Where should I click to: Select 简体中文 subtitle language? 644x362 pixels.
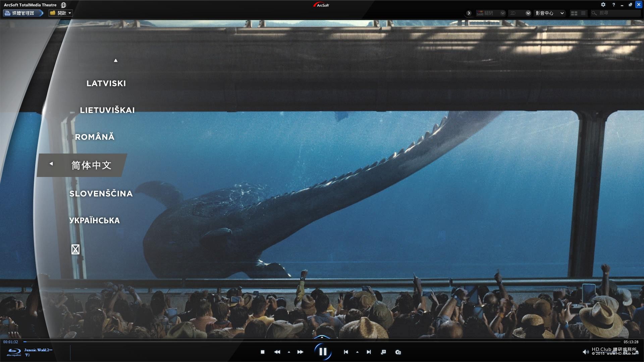[x=92, y=165]
